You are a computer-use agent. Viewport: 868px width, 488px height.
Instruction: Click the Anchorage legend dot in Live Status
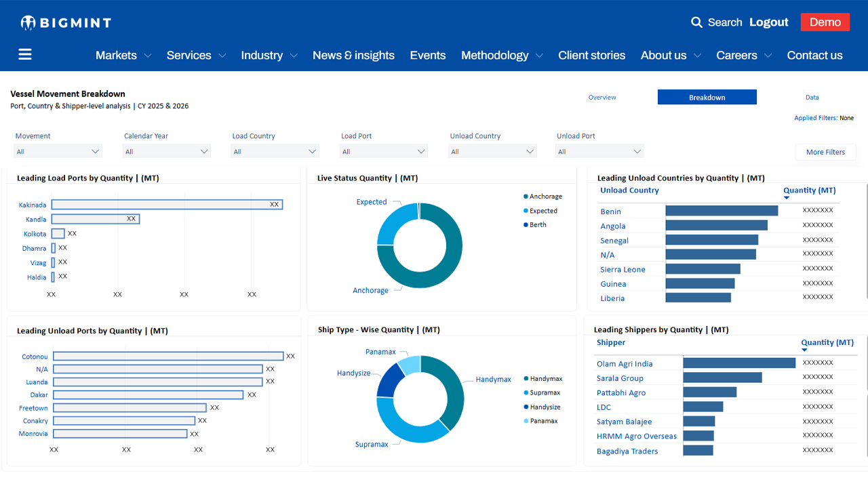(x=526, y=197)
